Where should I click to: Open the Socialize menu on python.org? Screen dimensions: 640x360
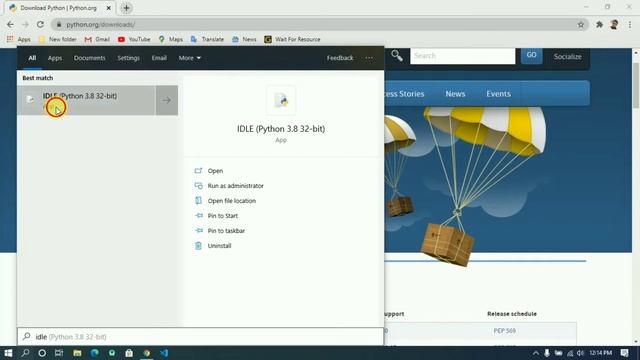pyautogui.click(x=567, y=56)
